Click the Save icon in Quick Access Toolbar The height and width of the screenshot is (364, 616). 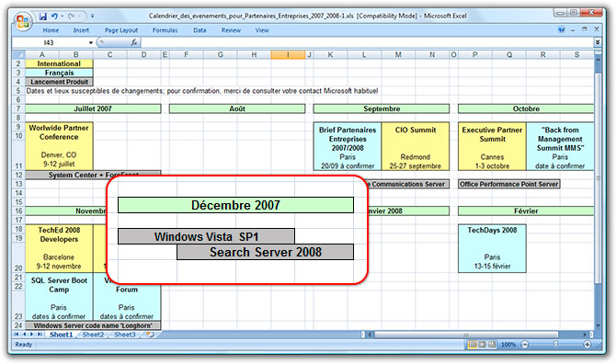(x=43, y=17)
